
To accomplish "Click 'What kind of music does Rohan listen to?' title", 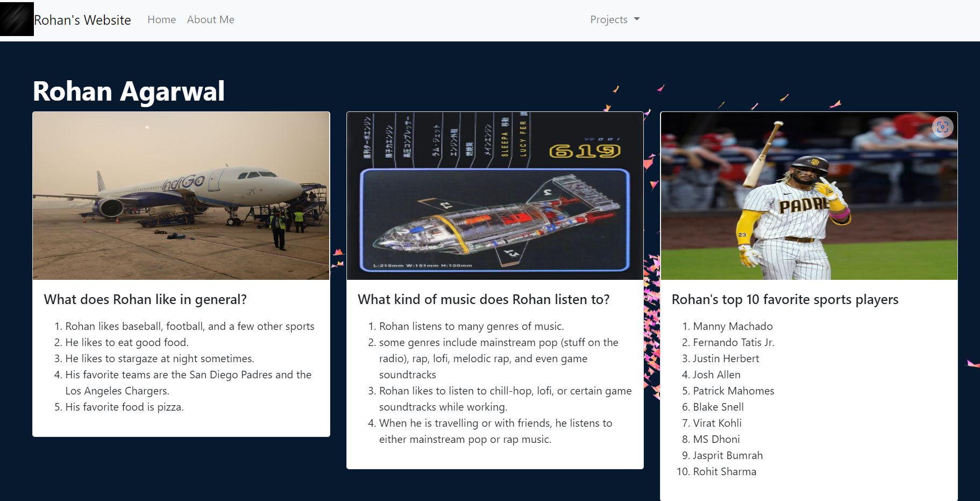I will [x=484, y=299].
